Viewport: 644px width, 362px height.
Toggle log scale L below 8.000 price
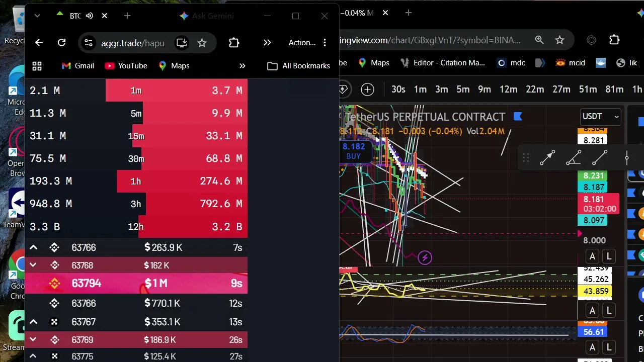609,256
